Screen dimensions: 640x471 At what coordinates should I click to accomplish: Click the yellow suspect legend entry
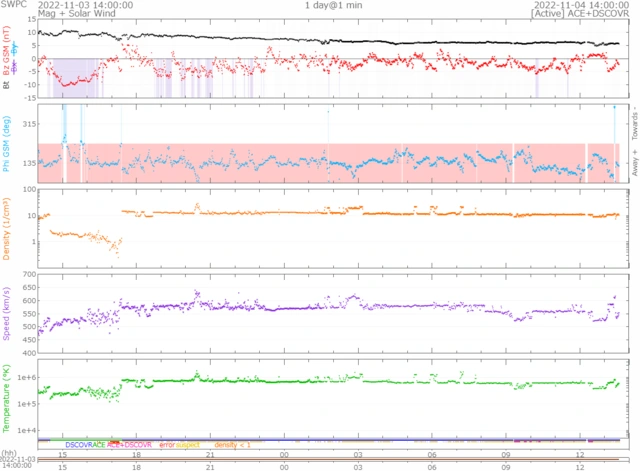188,445
